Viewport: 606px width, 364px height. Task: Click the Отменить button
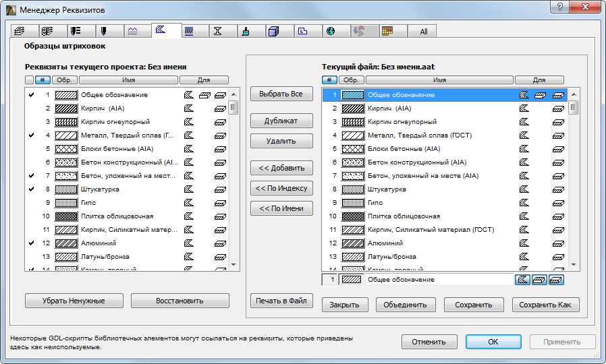[429, 342]
